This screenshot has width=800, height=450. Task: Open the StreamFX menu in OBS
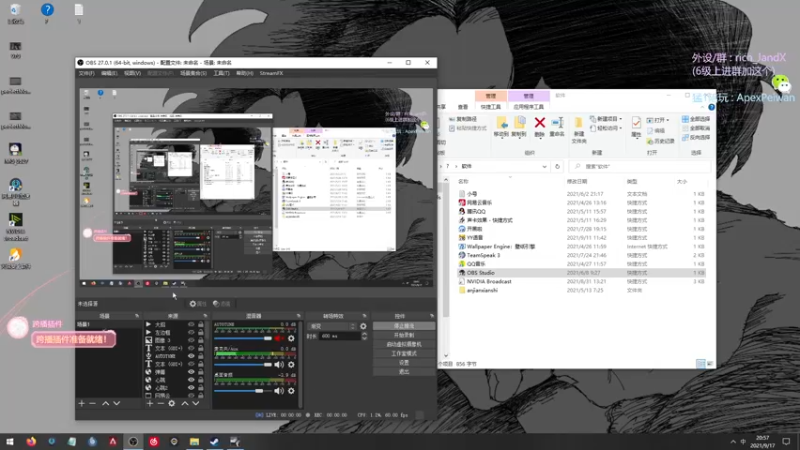[271, 73]
